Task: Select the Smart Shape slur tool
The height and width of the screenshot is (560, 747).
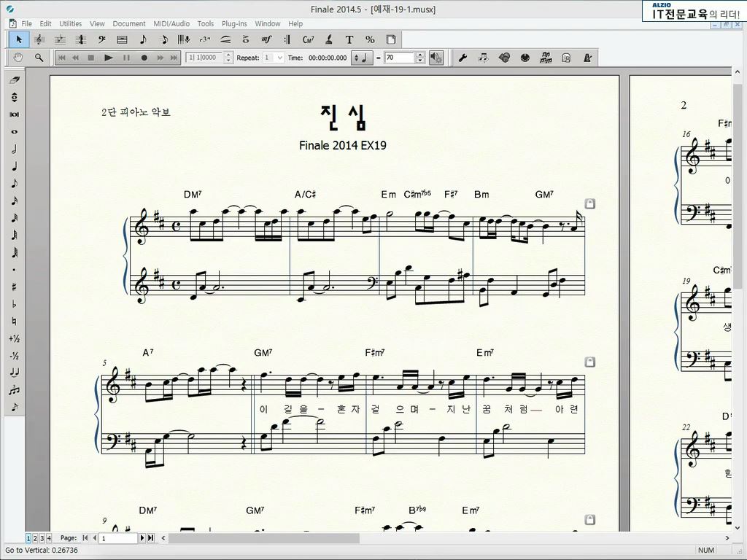Action: click(225, 39)
